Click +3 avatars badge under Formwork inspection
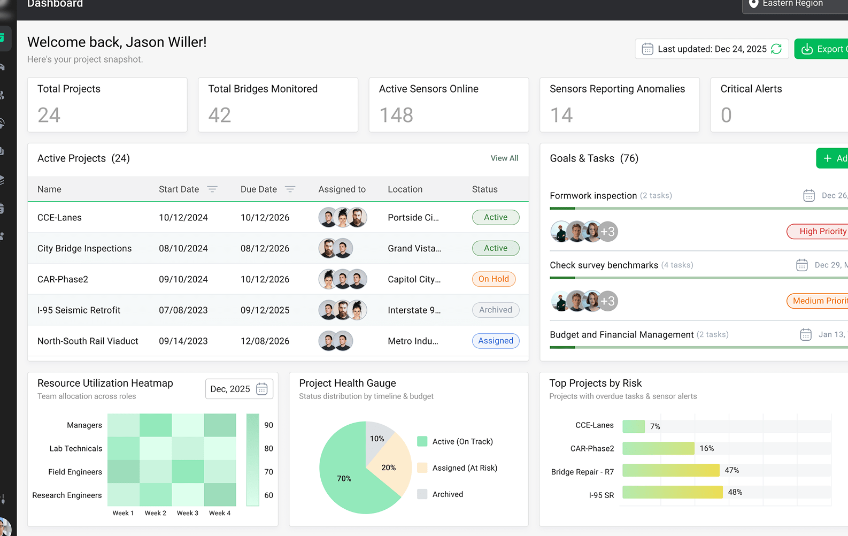Screen dimensions: 848x536 pyautogui.click(x=608, y=231)
